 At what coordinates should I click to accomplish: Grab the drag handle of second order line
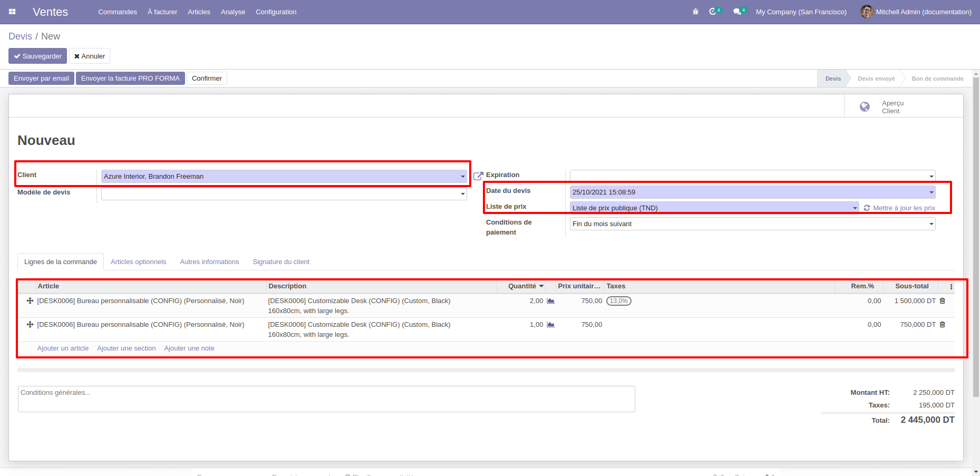pos(30,325)
